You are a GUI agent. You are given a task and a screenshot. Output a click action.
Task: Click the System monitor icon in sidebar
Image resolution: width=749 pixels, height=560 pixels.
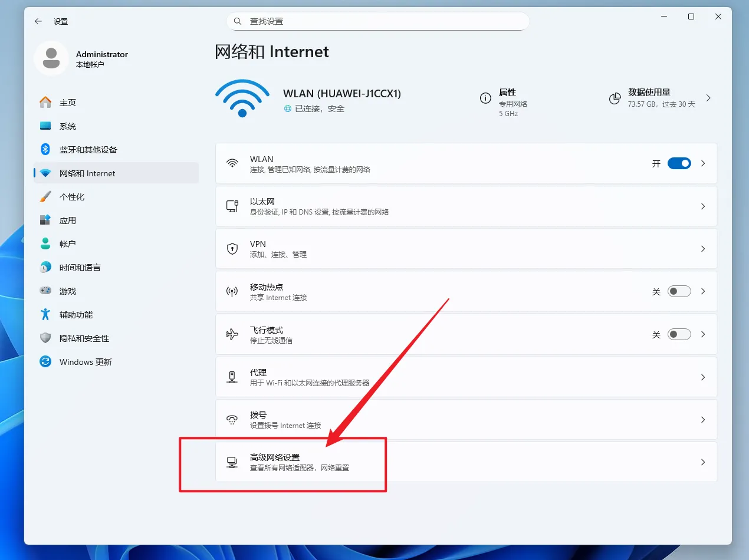[x=45, y=126]
